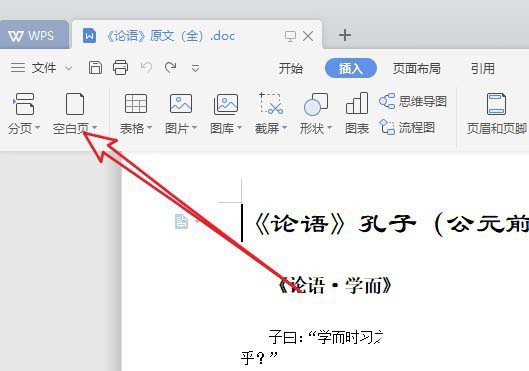The width and height of the screenshot is (529, 371).
Task: Expand the 图片 dropdown arrow
Action: click(x=194, y=128)
